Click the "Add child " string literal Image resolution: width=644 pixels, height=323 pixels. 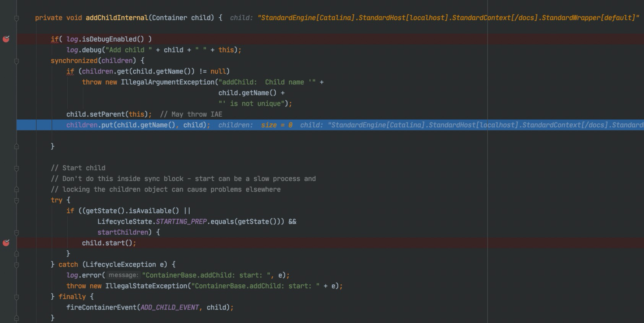[x=128, y=50]
